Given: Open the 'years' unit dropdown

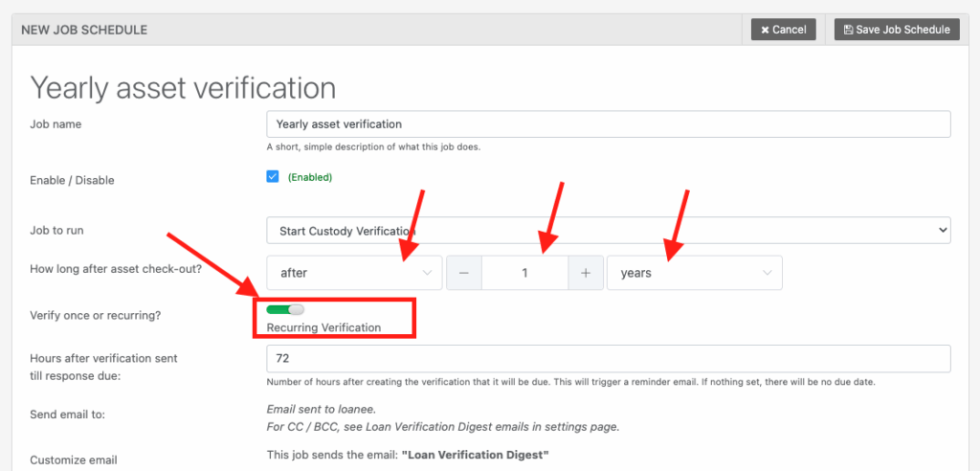Looking at the screenshot, I should pos(695,273).
